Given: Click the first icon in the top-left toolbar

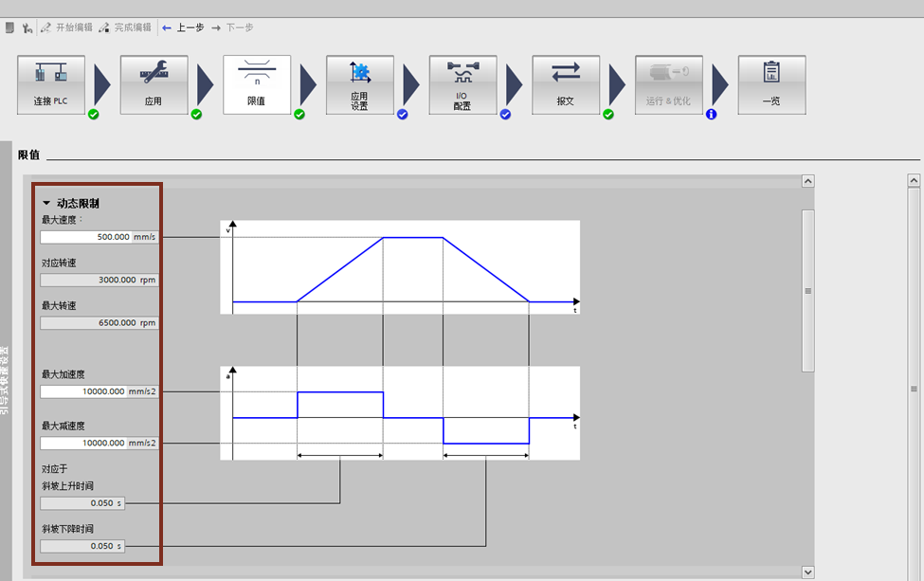Looking at the screenshot, I should click(x=9, y=27).
